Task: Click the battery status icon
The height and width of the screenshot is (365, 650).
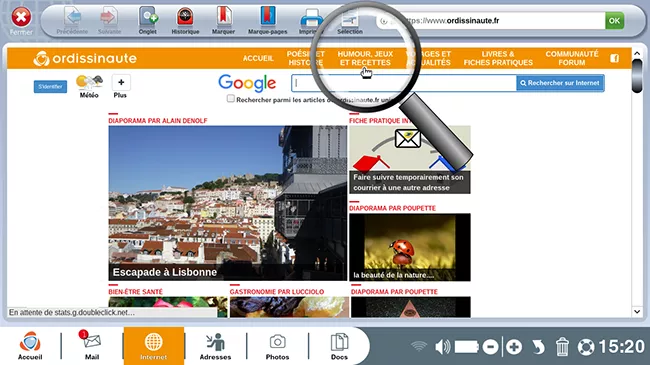Action: [466, 347]
